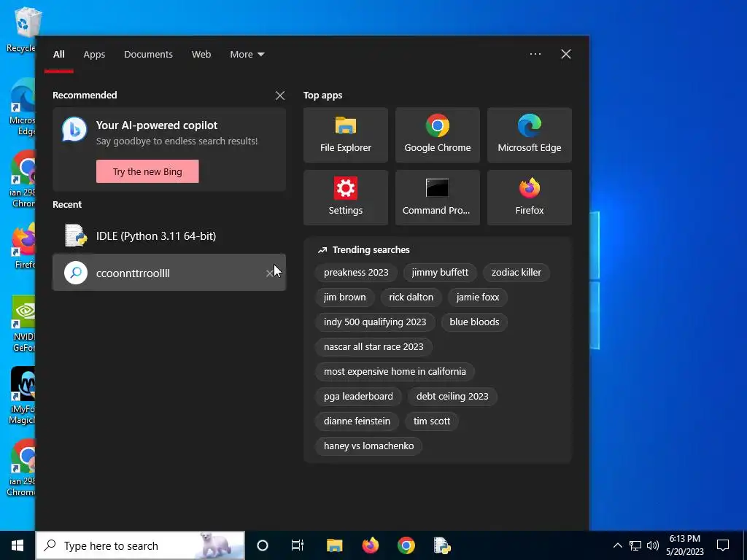Open Microsoft Edge tile in Top apps
This screenshot has width=747, height=560.
pyautogui.click(x=530, y=135)
